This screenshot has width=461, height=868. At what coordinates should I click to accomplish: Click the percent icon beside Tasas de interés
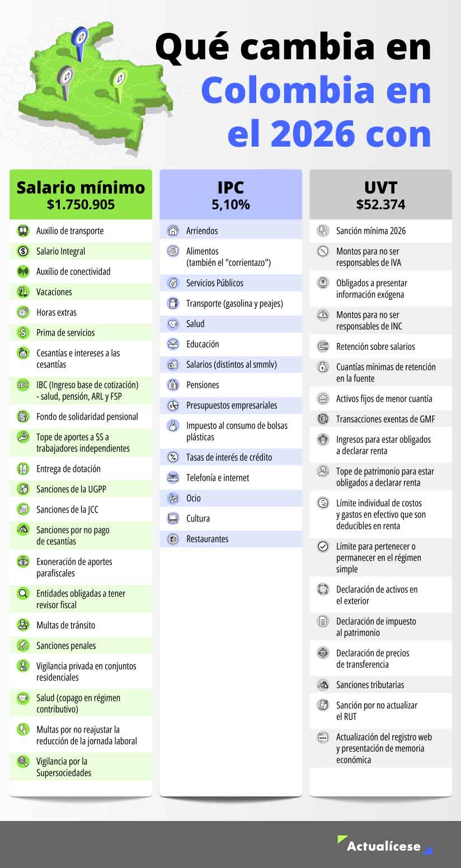[x=173, y=457]
